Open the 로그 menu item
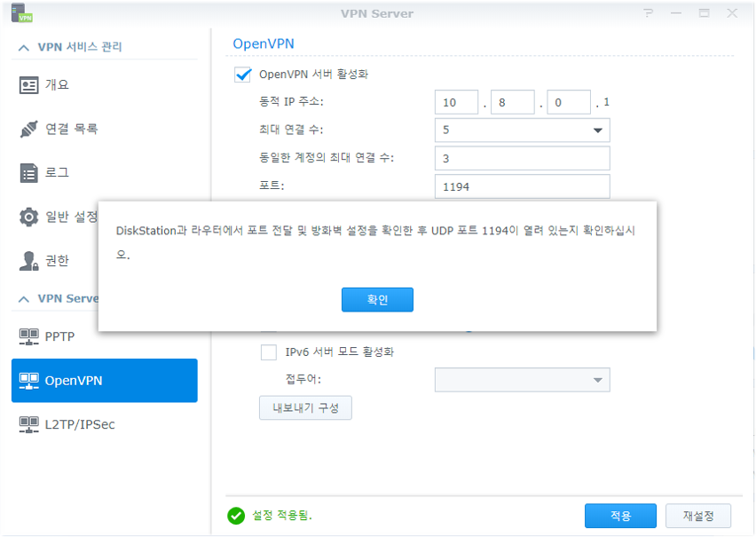The image size is (756, 537). pos(105,173)
